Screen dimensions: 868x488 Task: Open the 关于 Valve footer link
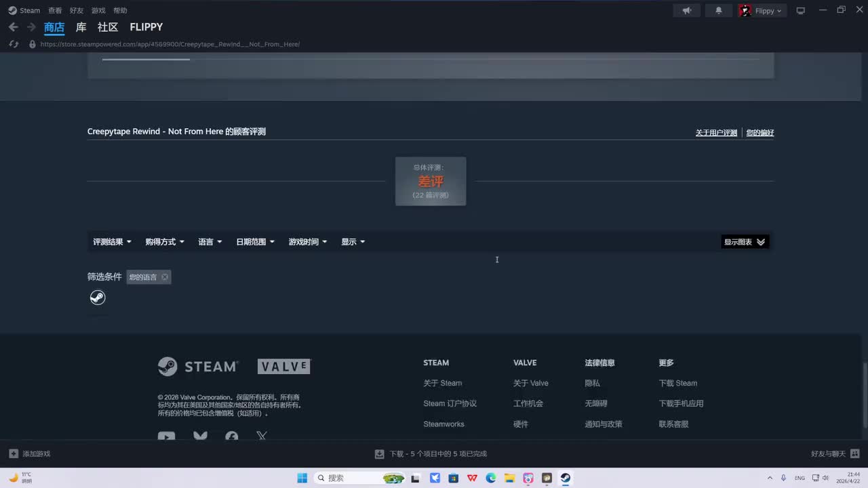pos(531,383)
